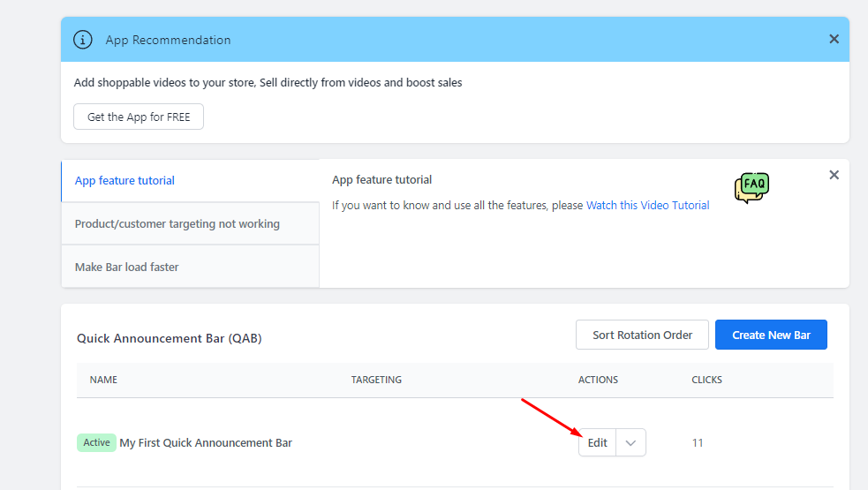The image size is (868, 490).
Task: Click the My First Quick Announcement Bar name
Action: tap(206, 443)
